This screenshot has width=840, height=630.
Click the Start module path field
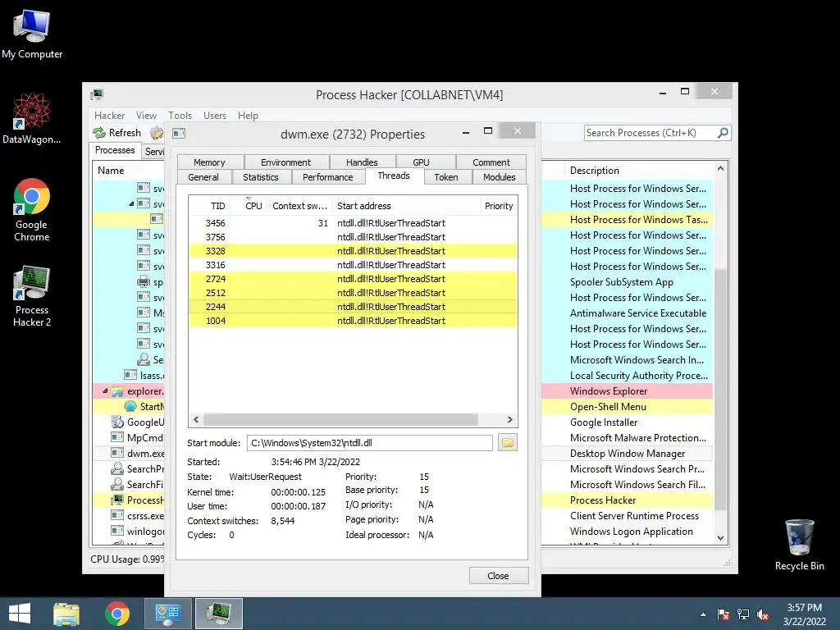point(370,443)
